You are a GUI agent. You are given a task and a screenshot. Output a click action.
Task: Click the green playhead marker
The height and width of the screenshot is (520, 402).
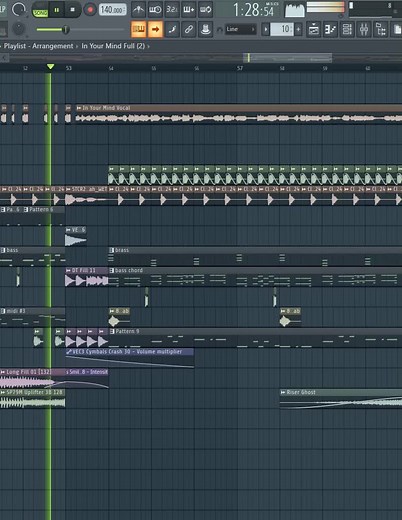(x=50, y=67)
